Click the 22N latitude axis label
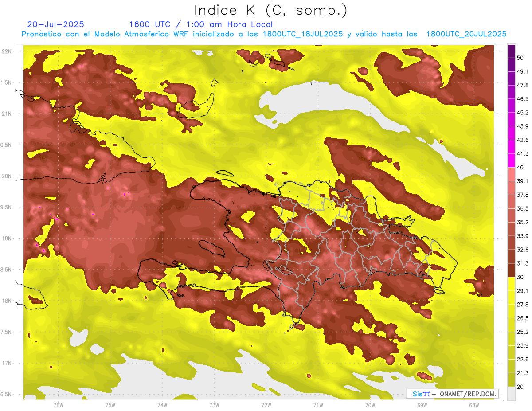 6,51
